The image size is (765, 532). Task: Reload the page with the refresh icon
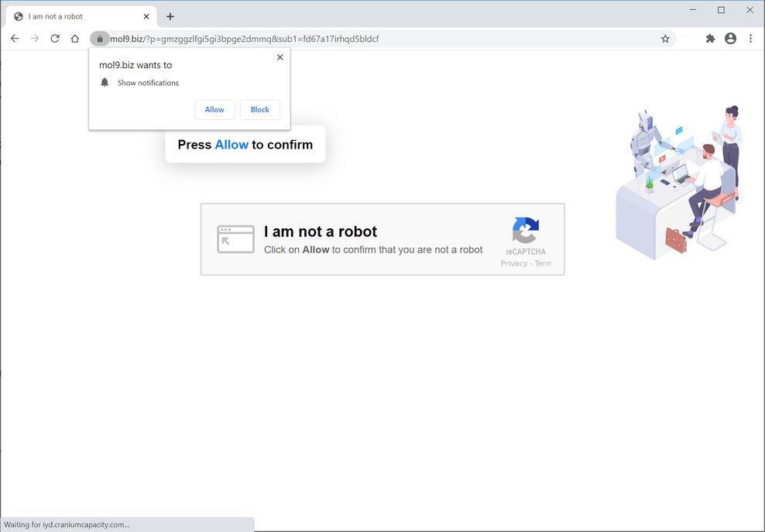55,39
